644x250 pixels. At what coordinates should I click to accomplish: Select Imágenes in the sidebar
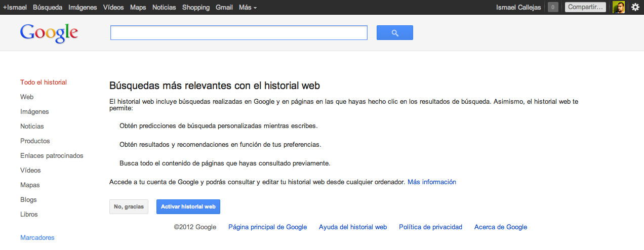pos(34,112)
